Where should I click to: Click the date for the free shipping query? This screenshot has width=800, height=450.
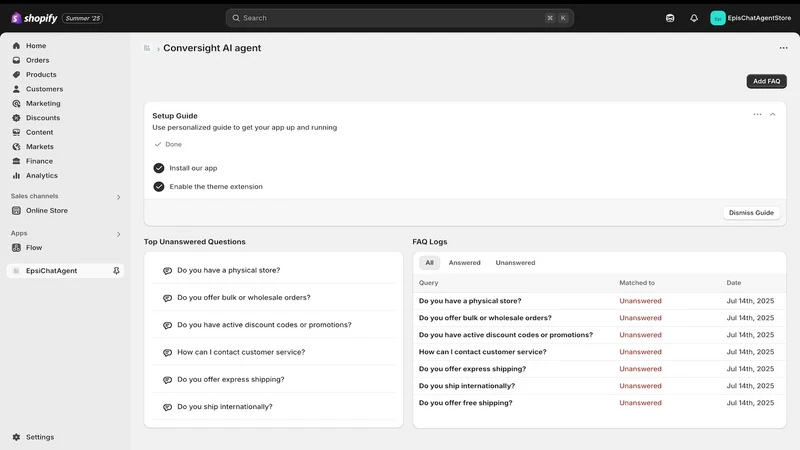750,403
